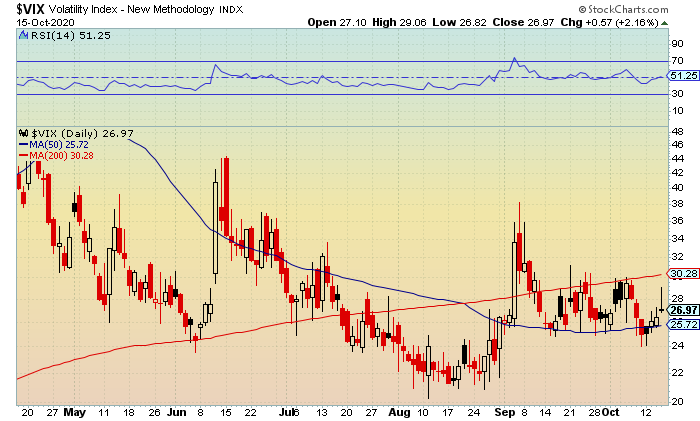Screen dimensions: 700x421
Task: Click the 48 level on price axis
Action: tap(677, 132)
